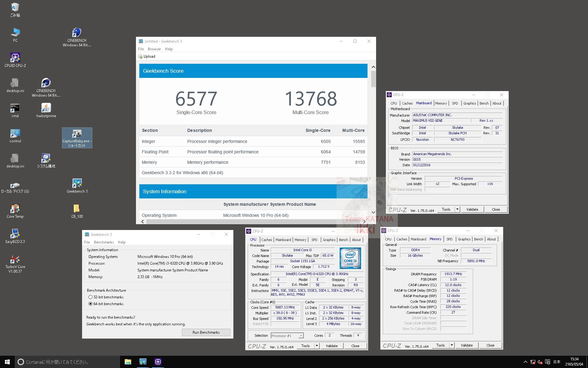Click the volume icon in system tray

tap(540, 362)
